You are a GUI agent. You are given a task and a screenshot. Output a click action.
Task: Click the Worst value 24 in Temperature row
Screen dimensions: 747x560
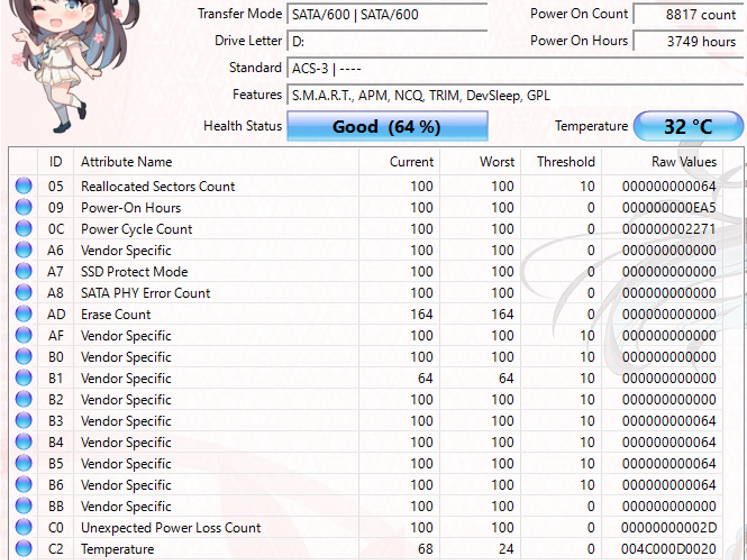point(506,549)
